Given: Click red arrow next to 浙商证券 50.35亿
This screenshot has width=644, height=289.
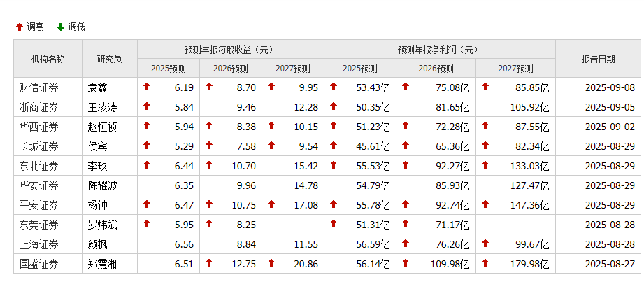Looking at the screenshot, I should 334,106.
